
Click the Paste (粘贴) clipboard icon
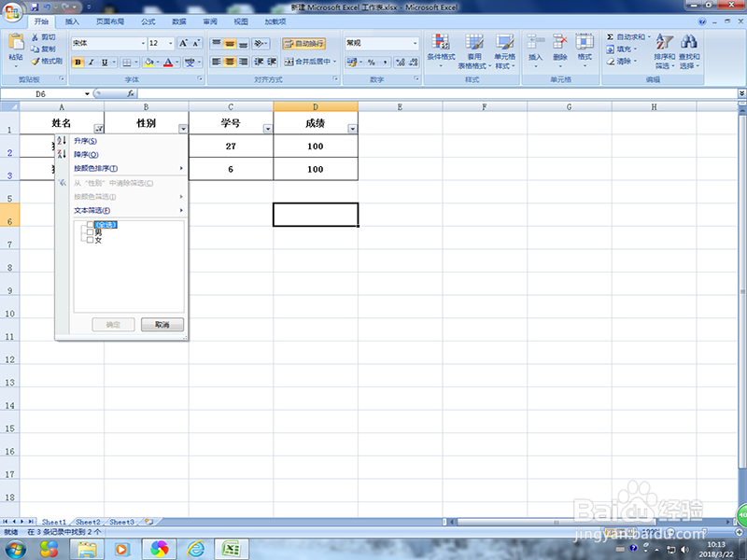point(16,42)
